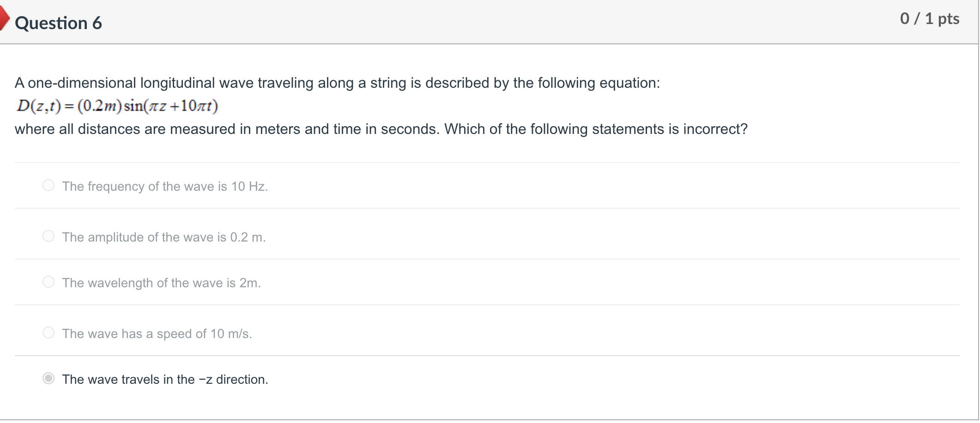The image size is (980, 423).
Task: Click the question prompt paragraph text
Action: [337, 83]
